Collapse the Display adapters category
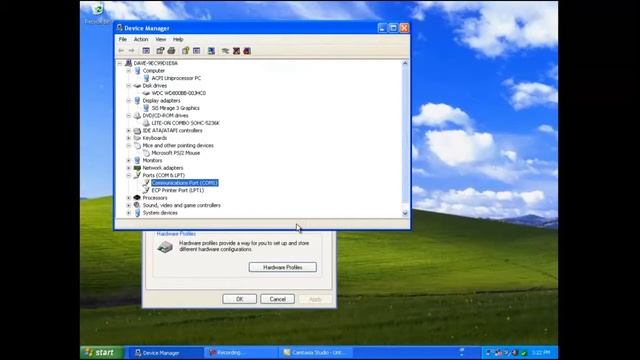The height and width of the screenshot is (360, 640). [x=129, y=100]
